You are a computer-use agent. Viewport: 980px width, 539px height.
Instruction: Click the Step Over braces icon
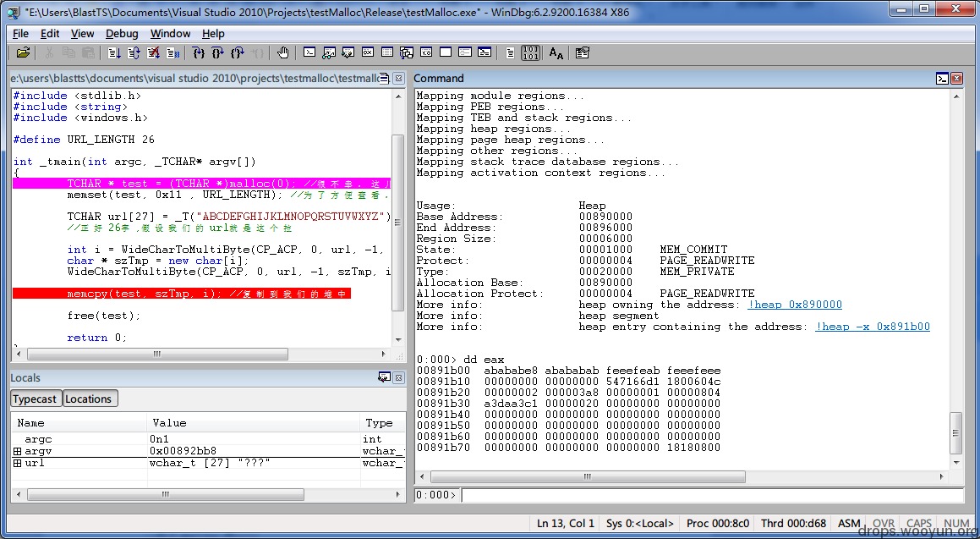[x=217, y=53]
